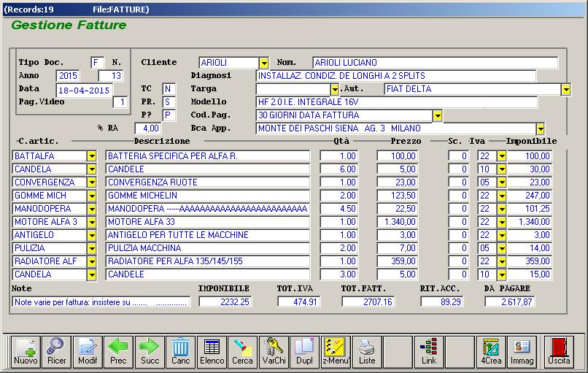Click the Anno field showing 2015
Screen dimensions: 588x373
pyautogui.click(x=68, y=76)
